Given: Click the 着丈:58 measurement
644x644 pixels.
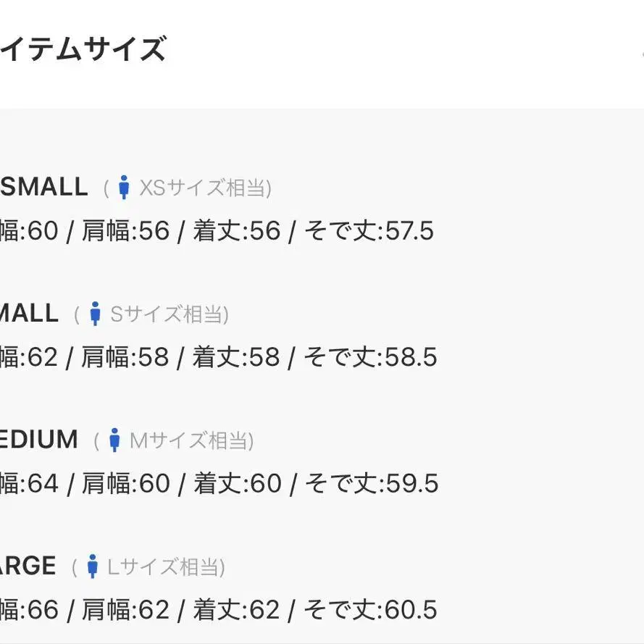Looking at the screenshot, I should [236, 357].
